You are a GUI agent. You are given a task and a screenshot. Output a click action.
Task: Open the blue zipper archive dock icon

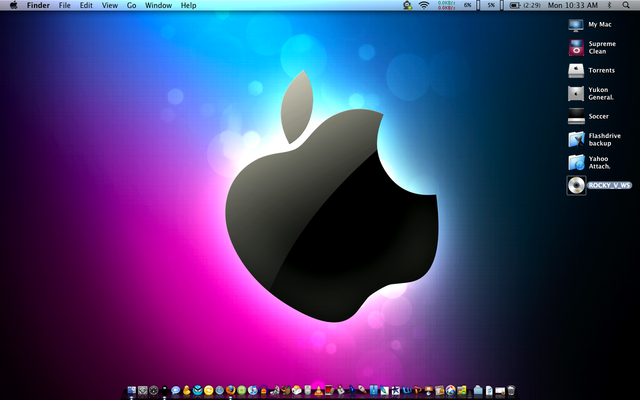point(373,390)
